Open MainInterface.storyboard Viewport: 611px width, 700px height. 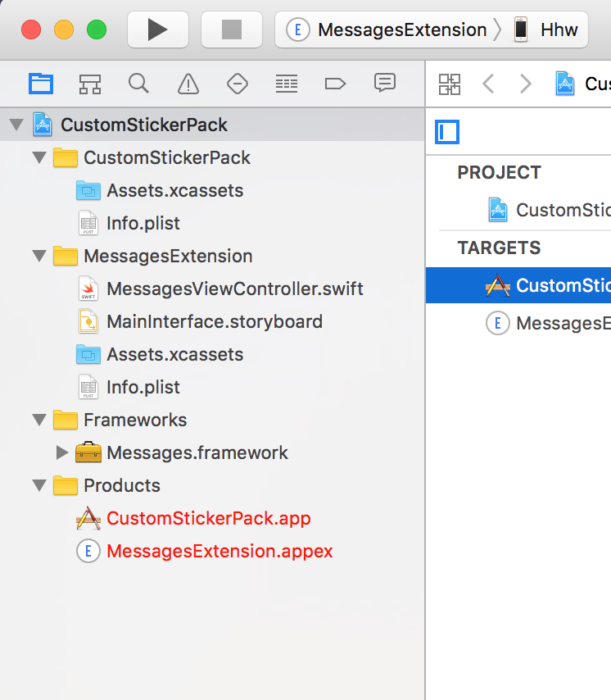pyautogui.click(x=214, y=322)
